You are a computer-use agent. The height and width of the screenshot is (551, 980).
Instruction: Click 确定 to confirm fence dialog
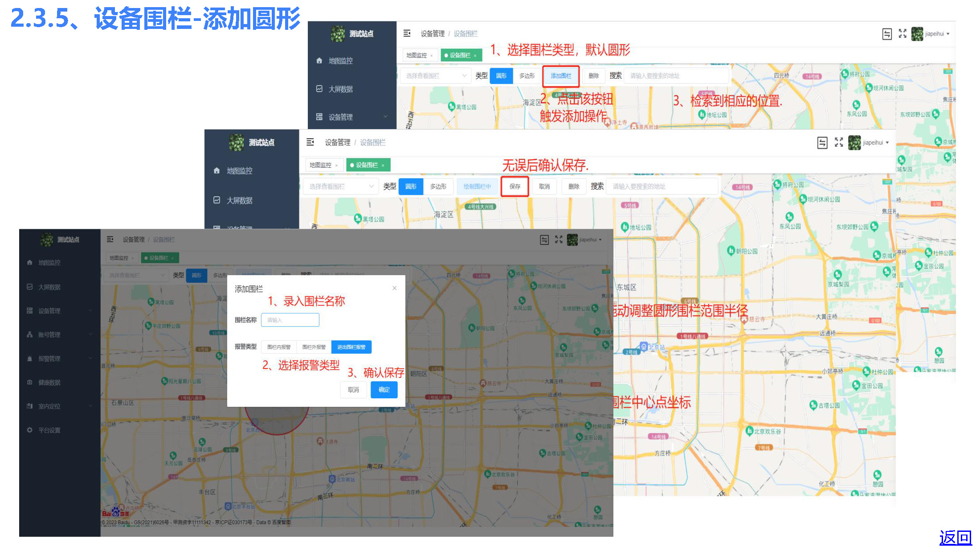click(384, 389)
